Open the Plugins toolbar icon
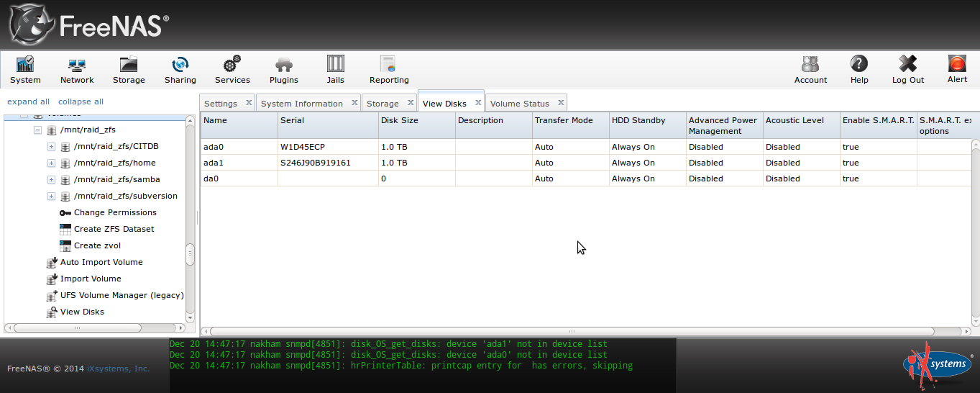 284,64
